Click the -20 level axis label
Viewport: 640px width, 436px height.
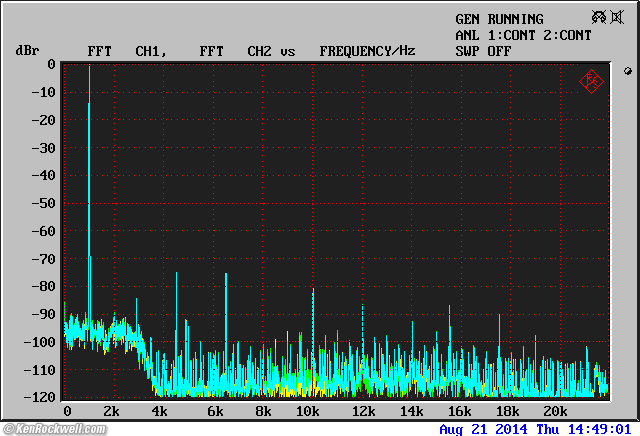(x=43, y=120)
